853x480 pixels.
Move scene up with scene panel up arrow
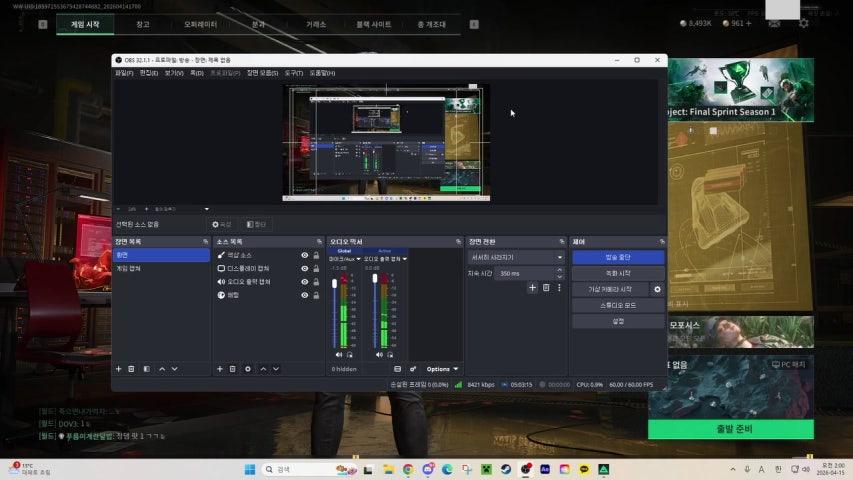point(162,369)
